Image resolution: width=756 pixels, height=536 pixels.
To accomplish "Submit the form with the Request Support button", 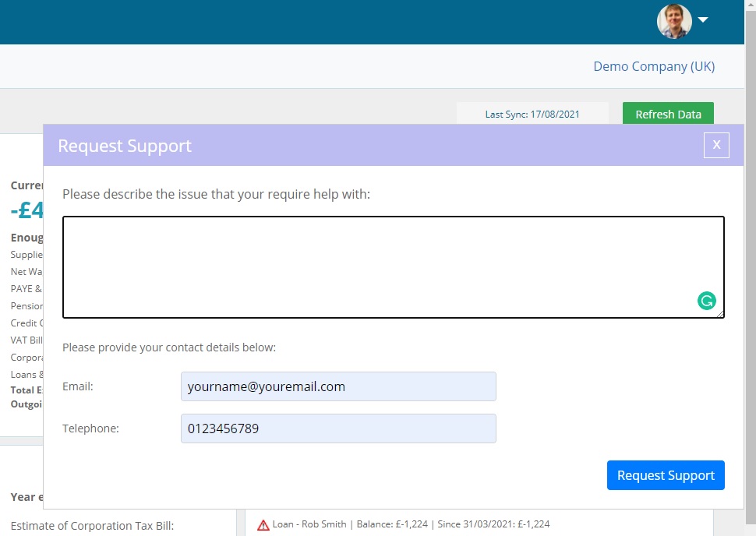I will pos(666,475).
